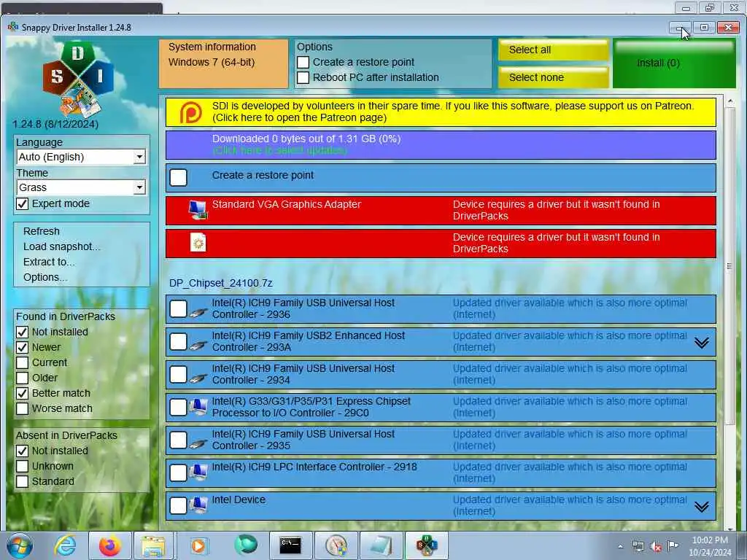Open the Language dropdown
This screenshot has height=560, width=747.
point(81,157)
